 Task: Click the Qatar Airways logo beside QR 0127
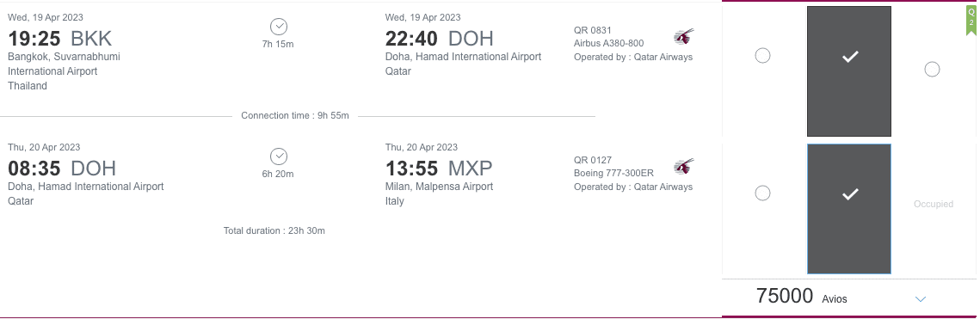point(684,167)
